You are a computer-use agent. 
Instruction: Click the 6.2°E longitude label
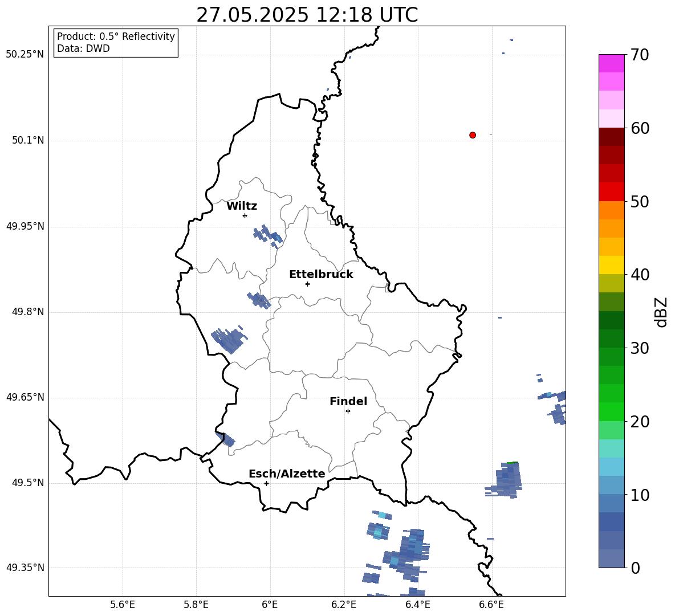pos(344,605)
